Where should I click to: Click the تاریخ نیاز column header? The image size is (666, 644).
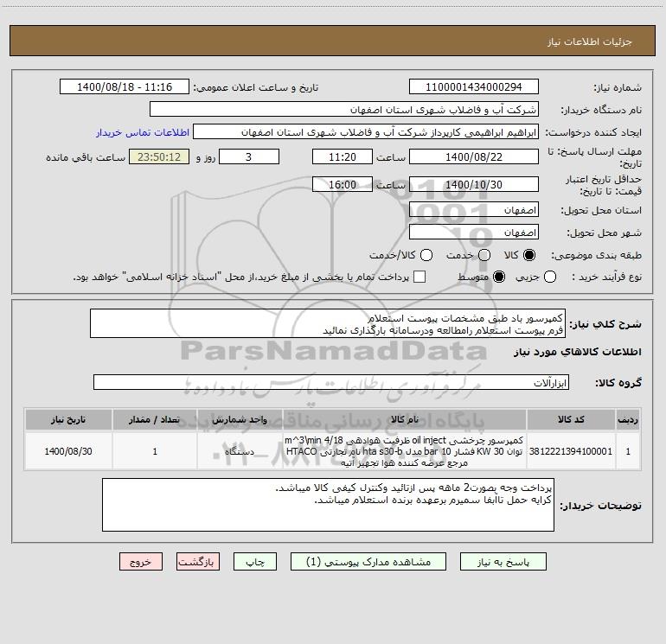pyautogui.click(x=68, y=419)
